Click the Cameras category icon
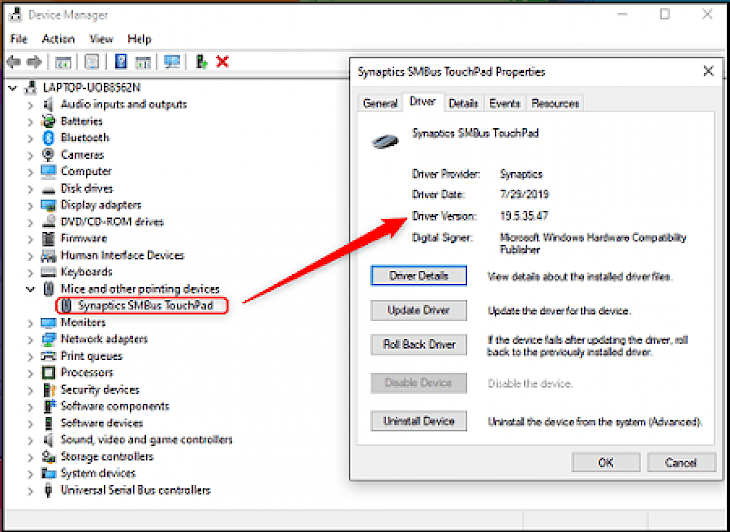The image size is (730, 532). coord(48,155)
